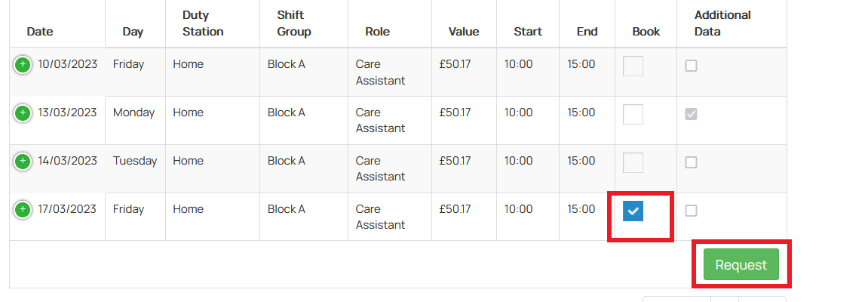This screenshot has width=868, height=302.
Task: Sort by the Value column header
Action: pos(464,32)
